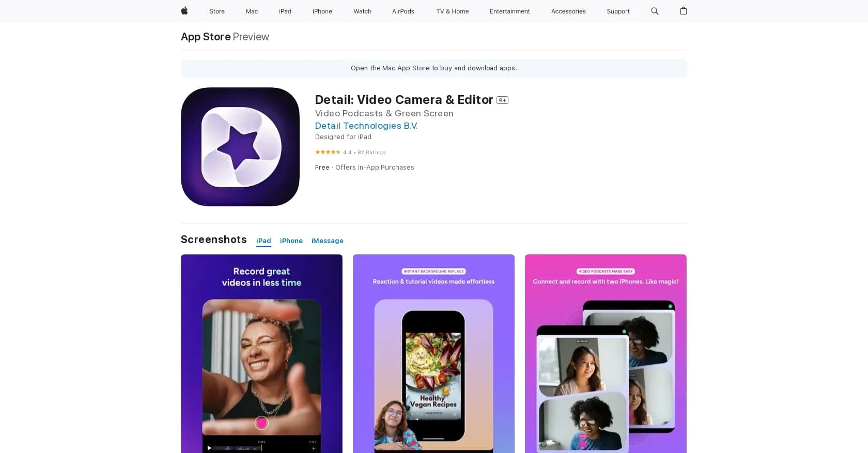Click 'Offers In-App Purchases' text
The height and width of the screenshot is (453, 868).
(x=375, y=168)
